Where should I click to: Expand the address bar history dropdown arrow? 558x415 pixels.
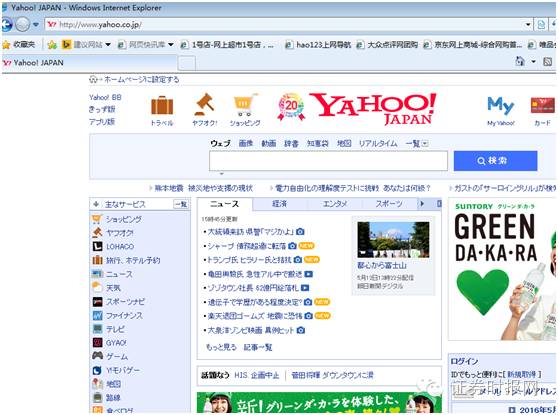click(528, 25)
